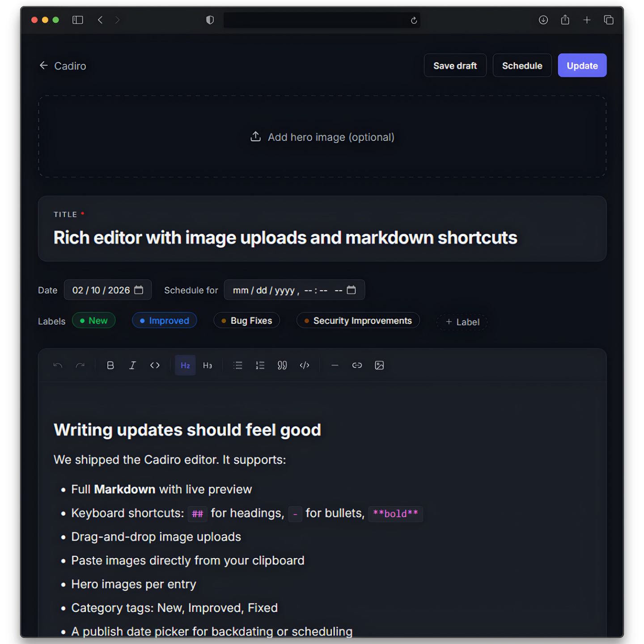Select the inline code icon

point(155,365)
